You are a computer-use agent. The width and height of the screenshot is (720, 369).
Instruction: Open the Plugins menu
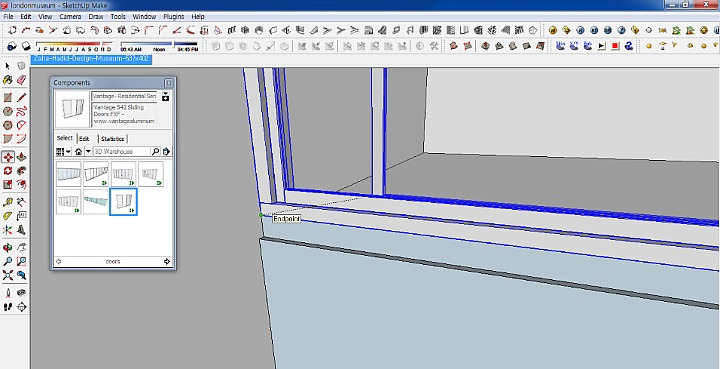click(x=174, y=17)
